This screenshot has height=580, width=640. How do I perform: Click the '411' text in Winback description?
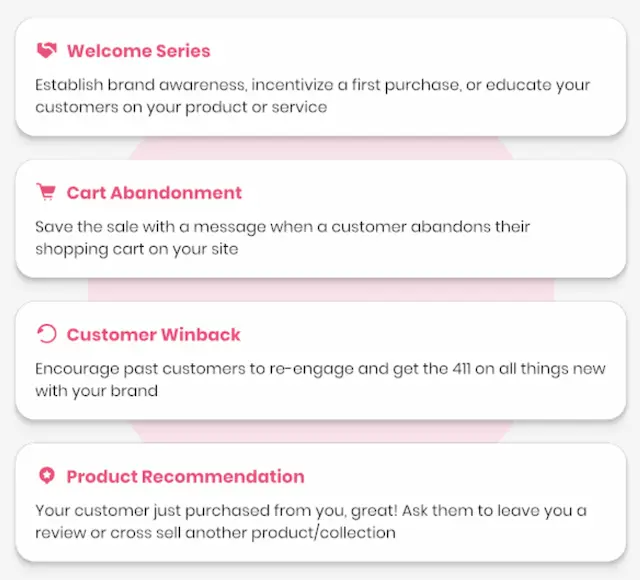461,369
